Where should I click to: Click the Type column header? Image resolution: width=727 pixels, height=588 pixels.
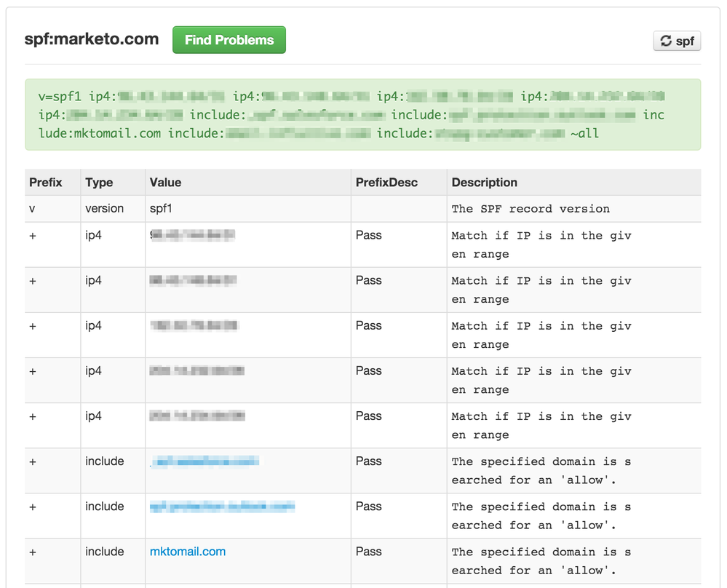point(99,183)
